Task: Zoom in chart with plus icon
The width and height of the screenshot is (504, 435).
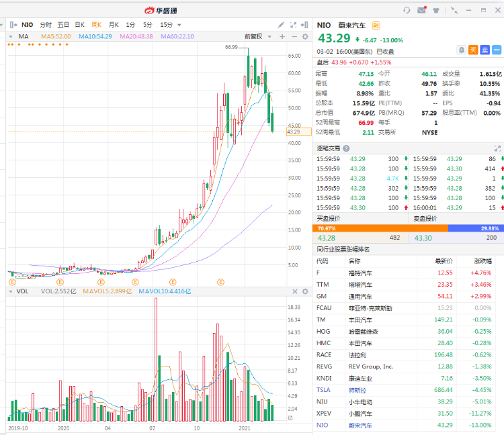Action: (x=282, y=37)
